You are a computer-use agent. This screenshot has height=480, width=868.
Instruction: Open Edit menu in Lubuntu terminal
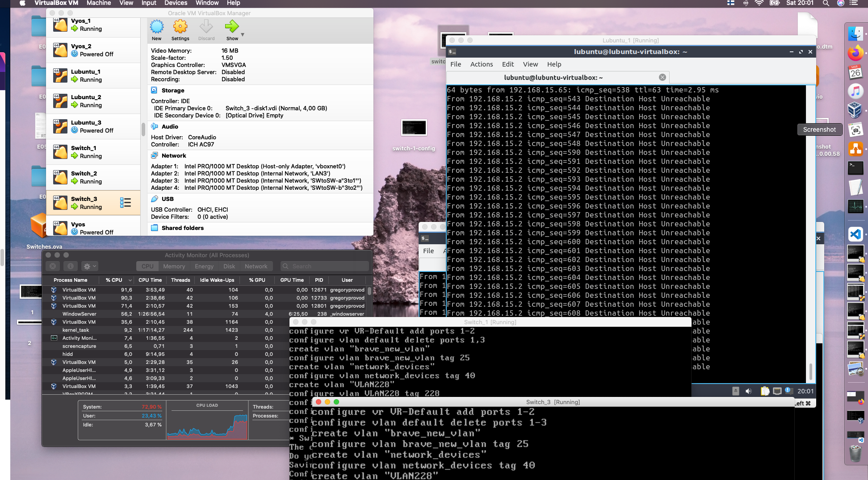click(x=508, y=64)
